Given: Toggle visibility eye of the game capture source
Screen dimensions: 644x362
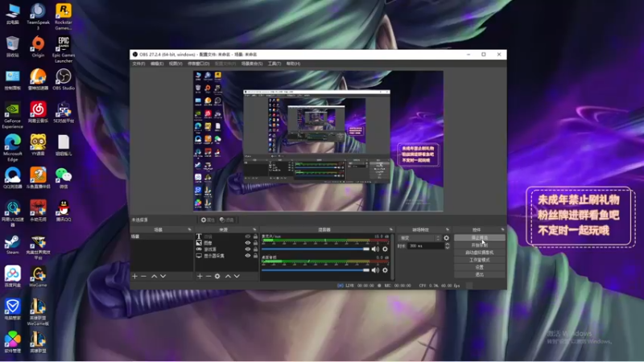Looking at the screenshot, I should (x=248, y=249).
